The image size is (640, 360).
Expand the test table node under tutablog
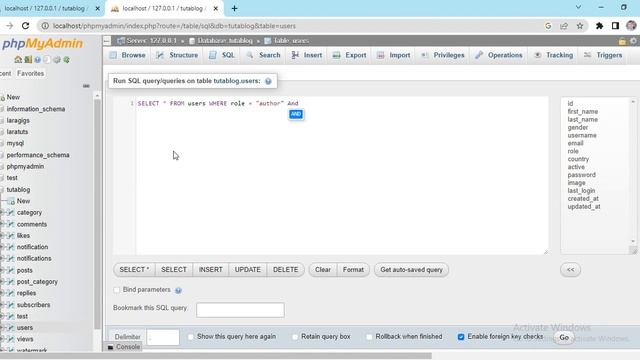point(2,316)
